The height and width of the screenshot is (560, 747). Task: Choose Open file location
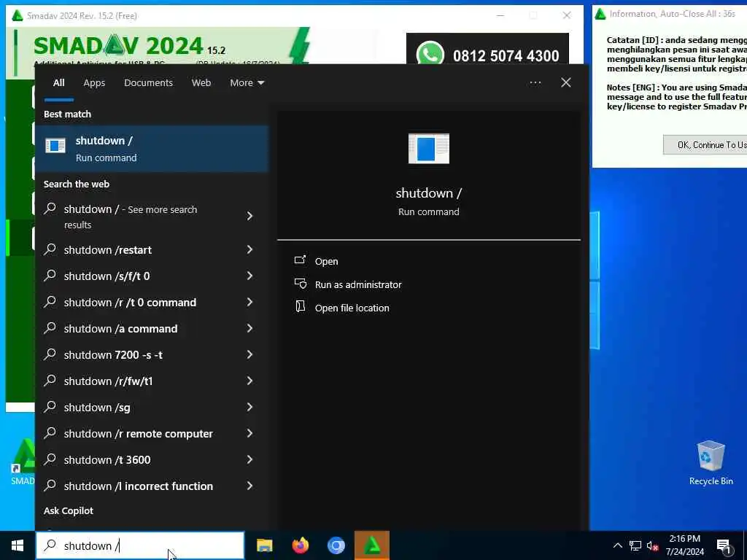[x=352, y=308]
